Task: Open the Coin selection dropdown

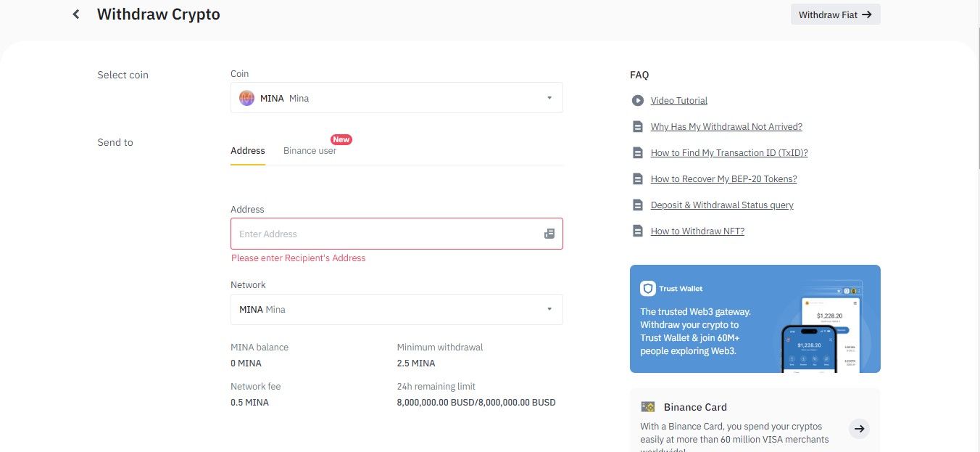Action: click(396, 97)
